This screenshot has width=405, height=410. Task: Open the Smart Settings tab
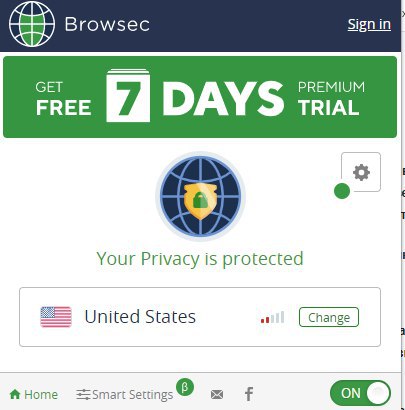point(125,395)
